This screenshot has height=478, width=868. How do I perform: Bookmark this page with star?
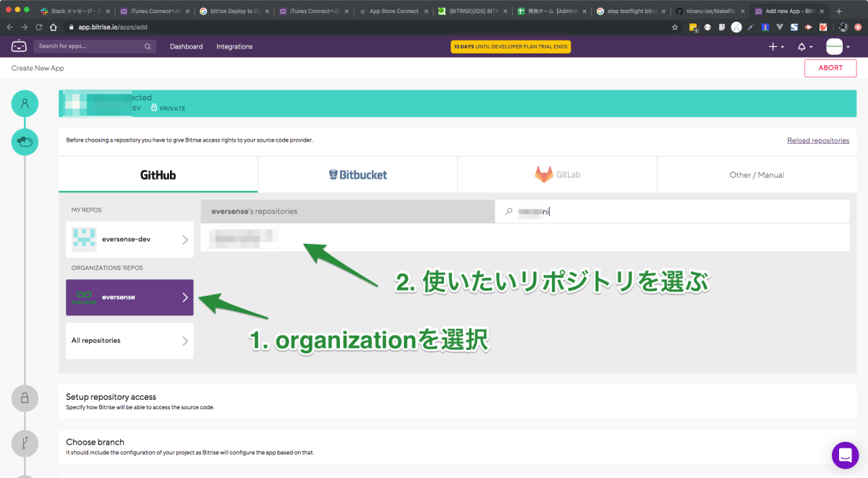675,27
